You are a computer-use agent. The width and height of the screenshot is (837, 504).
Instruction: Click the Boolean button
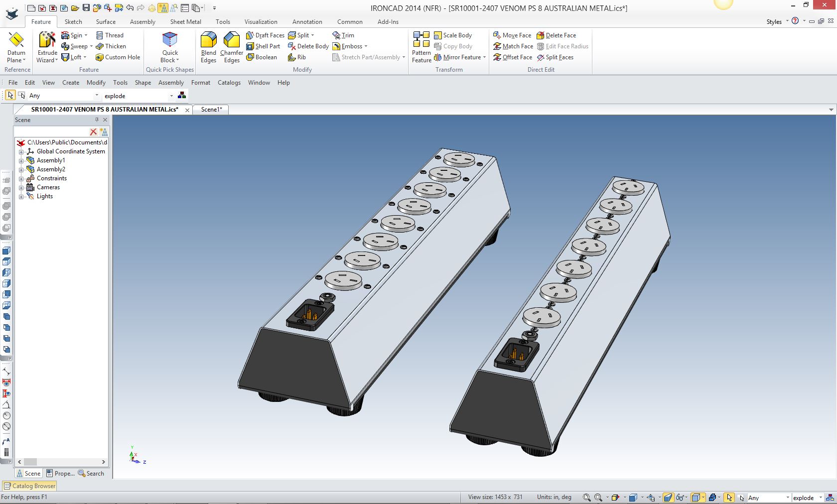(262, 57)
